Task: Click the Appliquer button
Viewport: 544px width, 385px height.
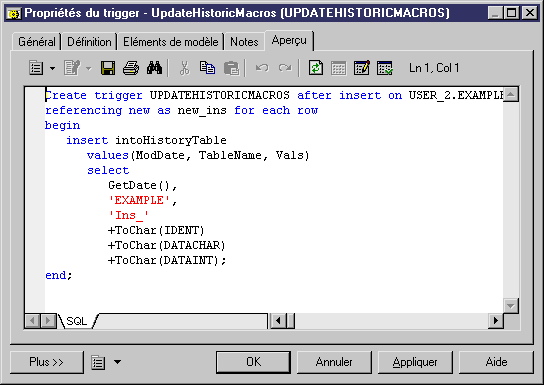Action: (415, 362)
